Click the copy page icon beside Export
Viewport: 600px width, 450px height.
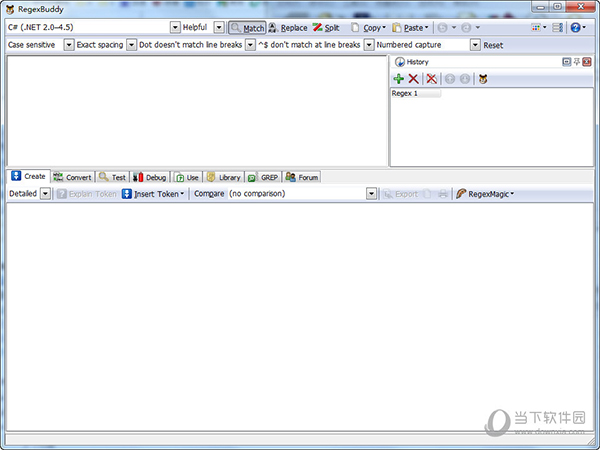pos(428,194)
